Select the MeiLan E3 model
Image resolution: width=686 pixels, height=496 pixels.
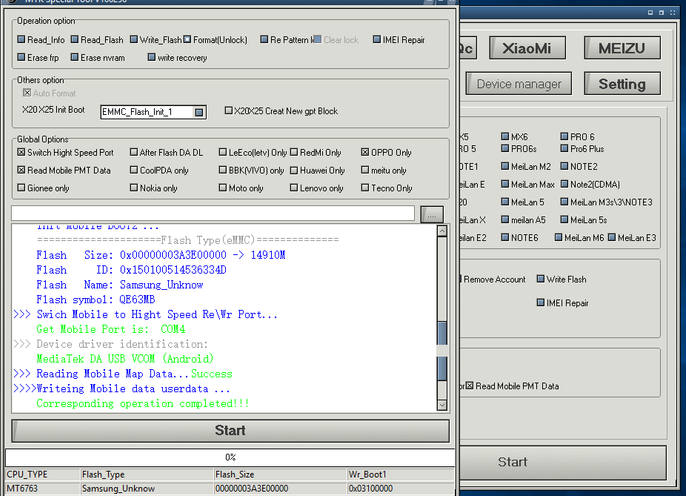click(x=612, y=237)
